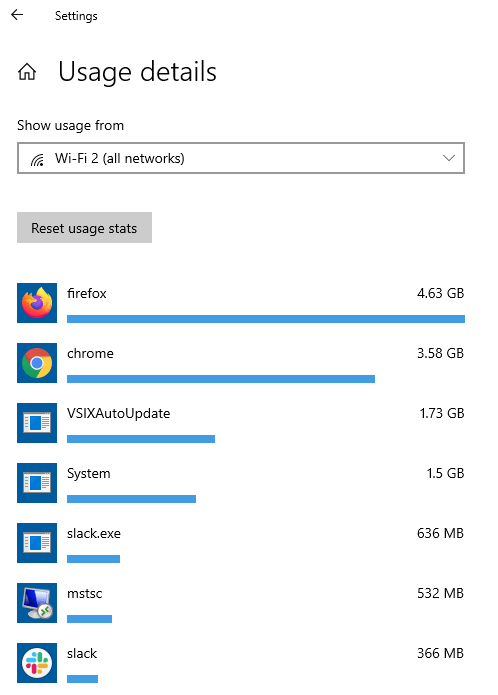Click the 4.63 GB usage value
The height and width of the screenshot is (695, 498).
tap(440, 293)
